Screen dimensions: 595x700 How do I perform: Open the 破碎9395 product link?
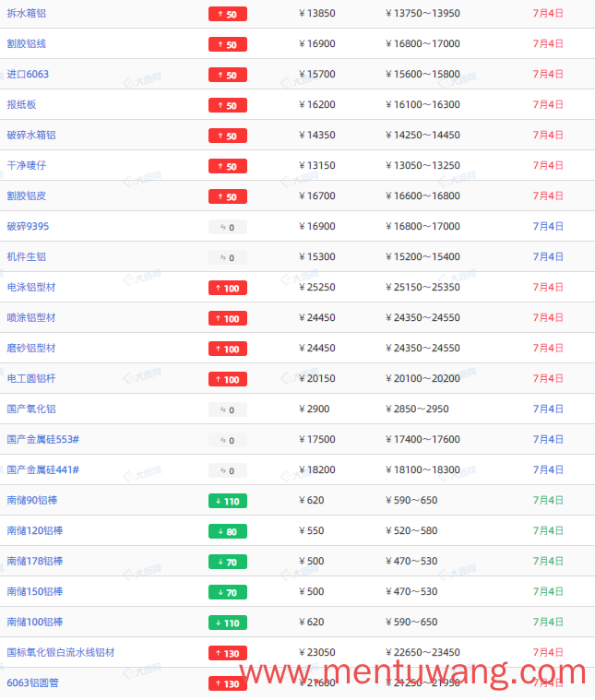28,226
